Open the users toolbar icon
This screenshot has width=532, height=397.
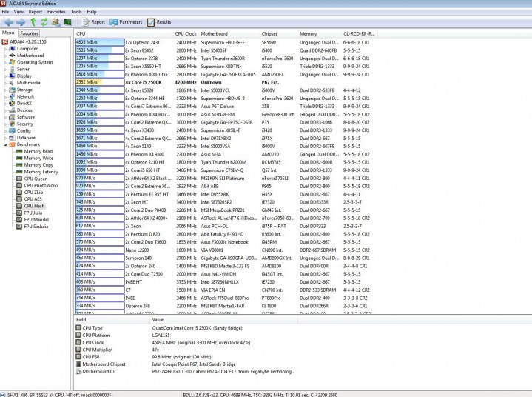56,22
